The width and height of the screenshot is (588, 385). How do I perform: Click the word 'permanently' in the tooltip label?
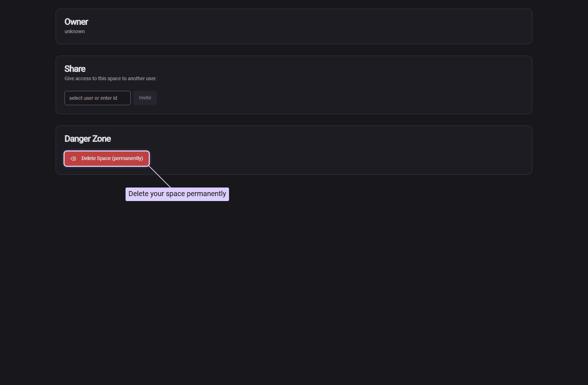point(206,194)
